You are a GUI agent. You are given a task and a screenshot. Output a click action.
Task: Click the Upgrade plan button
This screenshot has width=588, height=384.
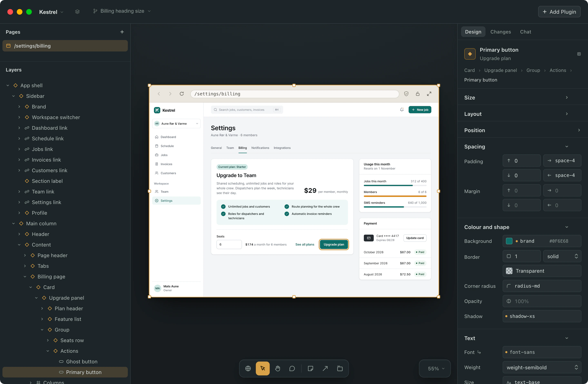pyautogui.click(x=334, y=244)
